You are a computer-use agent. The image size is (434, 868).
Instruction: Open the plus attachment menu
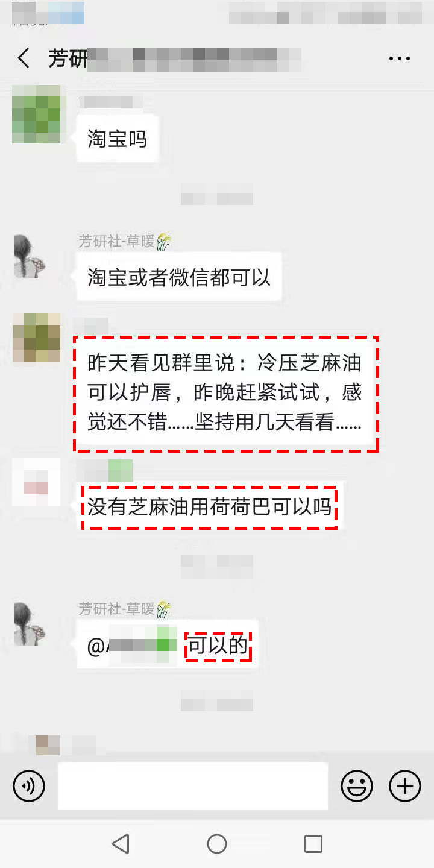point(405,786)
